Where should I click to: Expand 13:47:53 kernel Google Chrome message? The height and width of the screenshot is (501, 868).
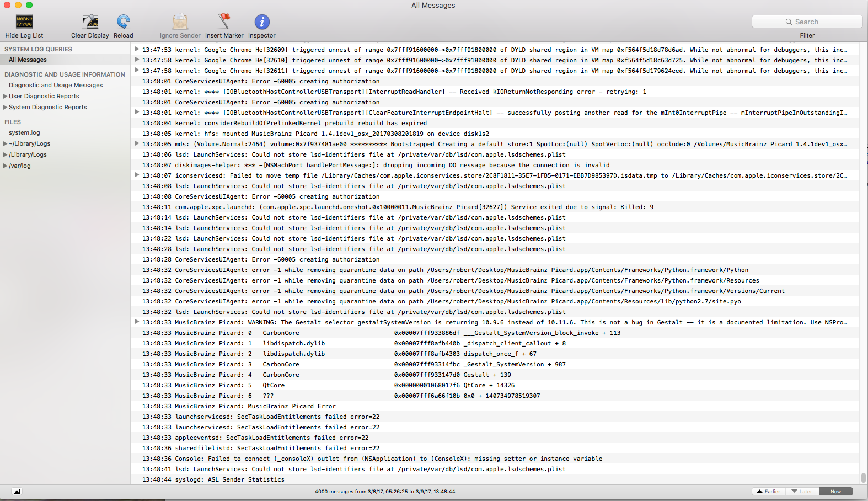tap(137, 49)
